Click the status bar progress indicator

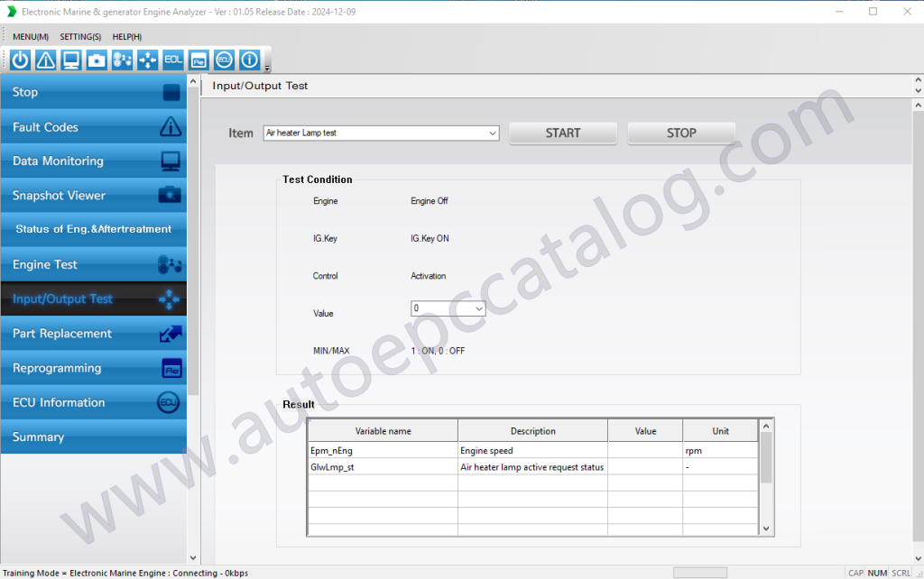click(700, 573)
